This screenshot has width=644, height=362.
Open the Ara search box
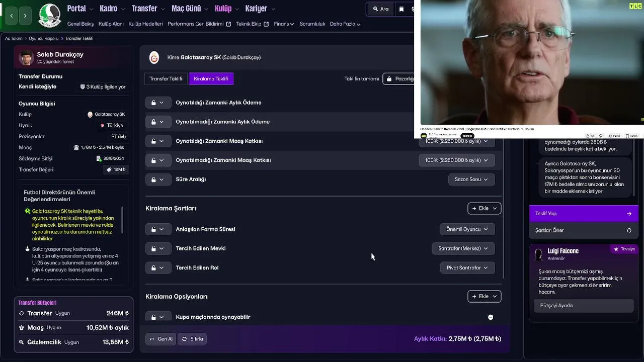click(x=381, y=9)
